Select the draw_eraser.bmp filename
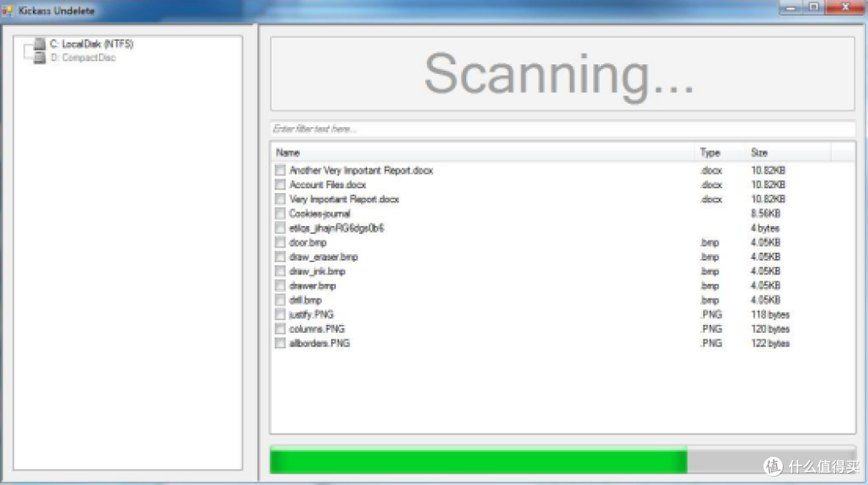 pyautogui.click(x=323, y=257)
